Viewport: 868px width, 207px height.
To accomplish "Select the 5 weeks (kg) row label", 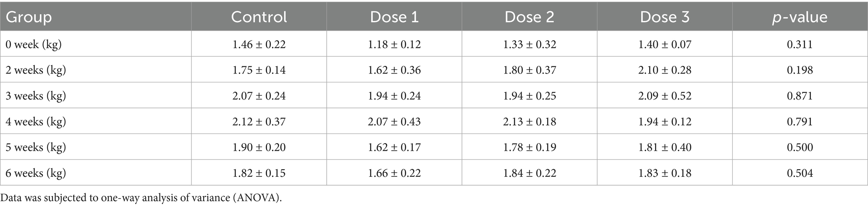I will (36, 147).
